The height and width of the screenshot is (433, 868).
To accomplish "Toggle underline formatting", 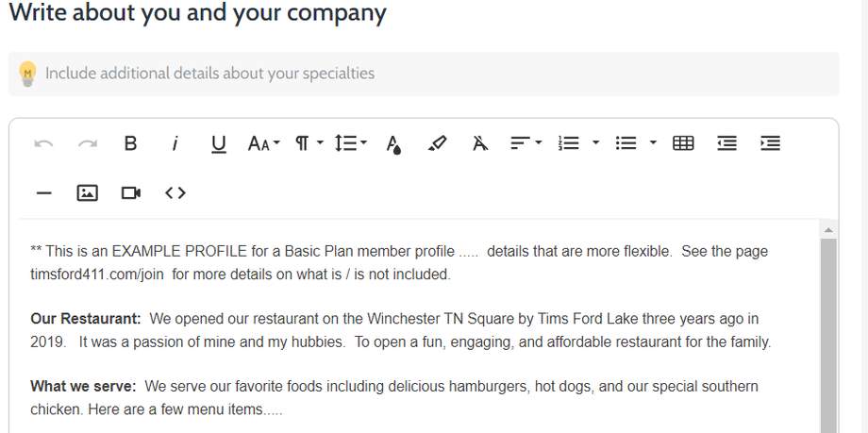I will (x=219, y=143).
